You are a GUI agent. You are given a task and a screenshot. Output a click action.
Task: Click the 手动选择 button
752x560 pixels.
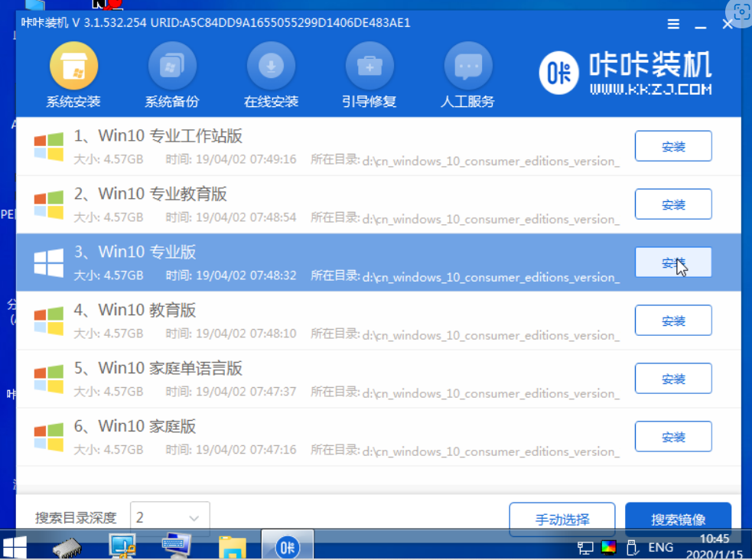562,519
